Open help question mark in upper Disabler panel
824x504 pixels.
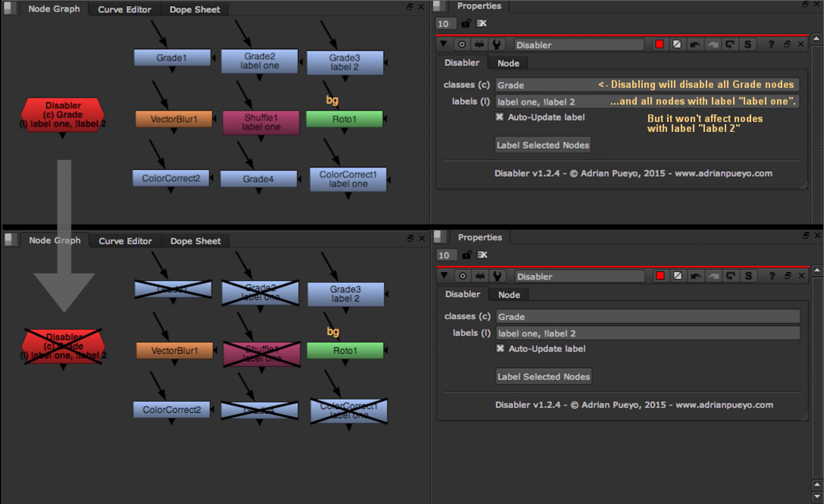tap(771, 45)
